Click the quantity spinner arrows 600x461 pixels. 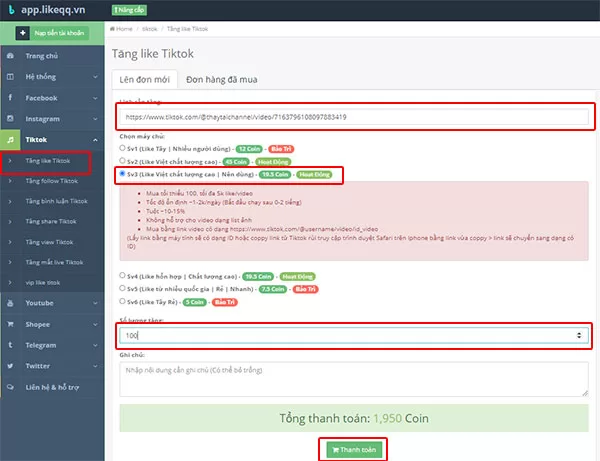coord(579,336)
